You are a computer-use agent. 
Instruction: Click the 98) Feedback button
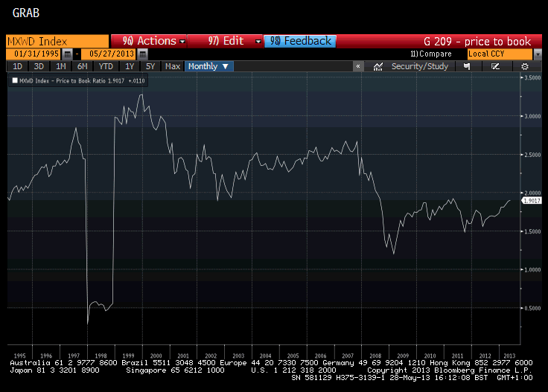[300, 41]
